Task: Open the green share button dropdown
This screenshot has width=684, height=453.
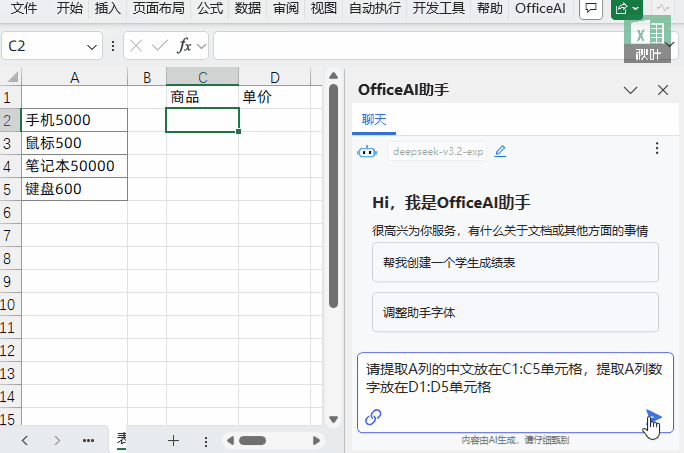Action: pos(627,9)
